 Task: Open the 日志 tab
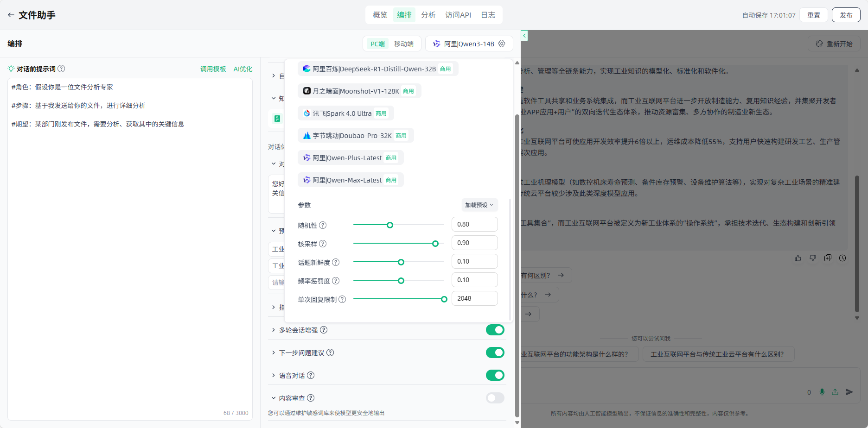pos(488,15)
